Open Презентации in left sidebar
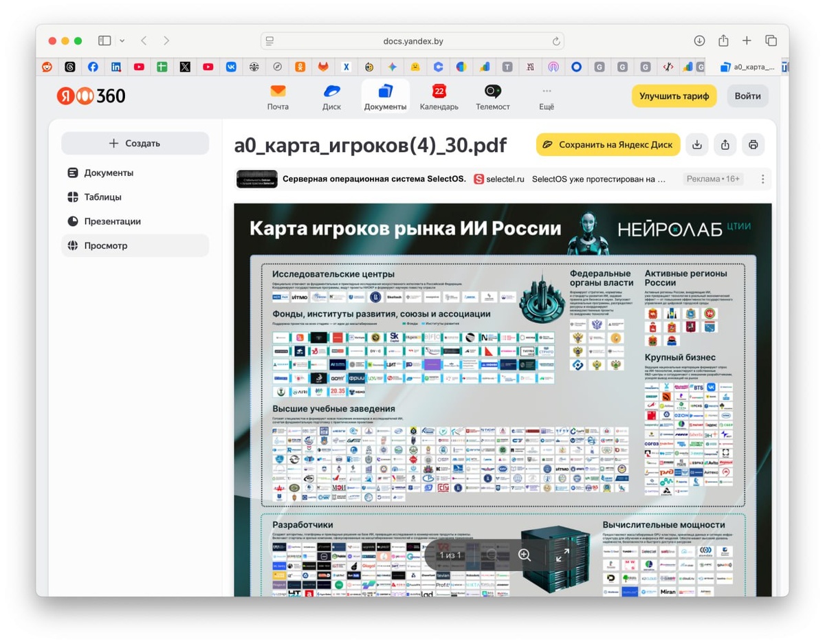Screen dimensions: 825x644 click(135, 221)
